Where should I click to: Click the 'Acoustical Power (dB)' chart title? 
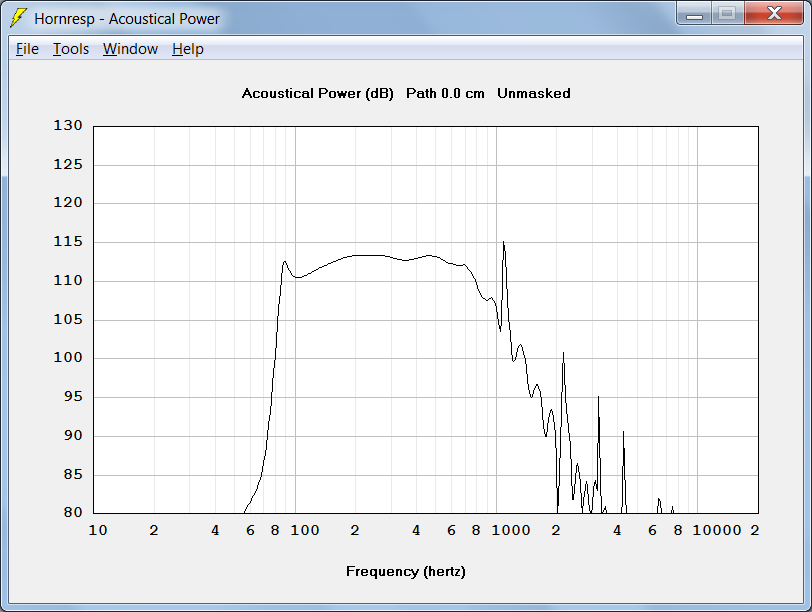[317, 94]
